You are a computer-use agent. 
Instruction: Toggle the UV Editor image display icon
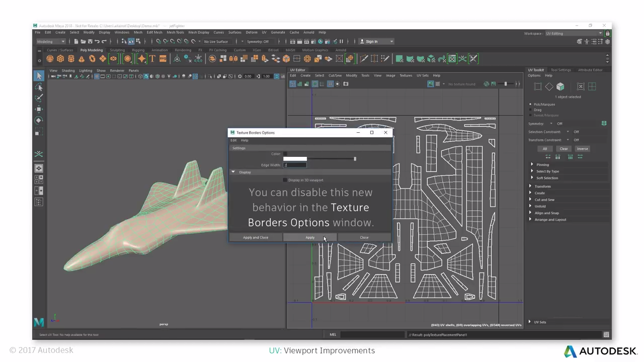tap(431, 84)
